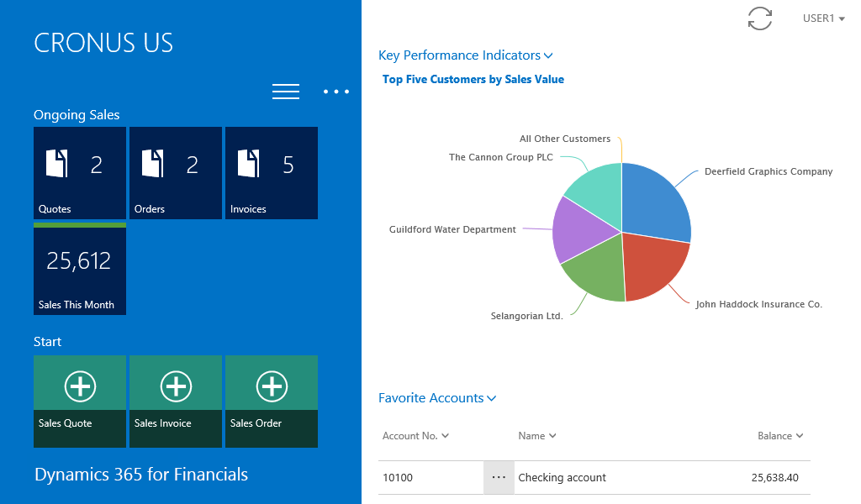Open the hamburger navigation menu
The height and width of the screenshot is (504, 861).
tap(286, 92)
